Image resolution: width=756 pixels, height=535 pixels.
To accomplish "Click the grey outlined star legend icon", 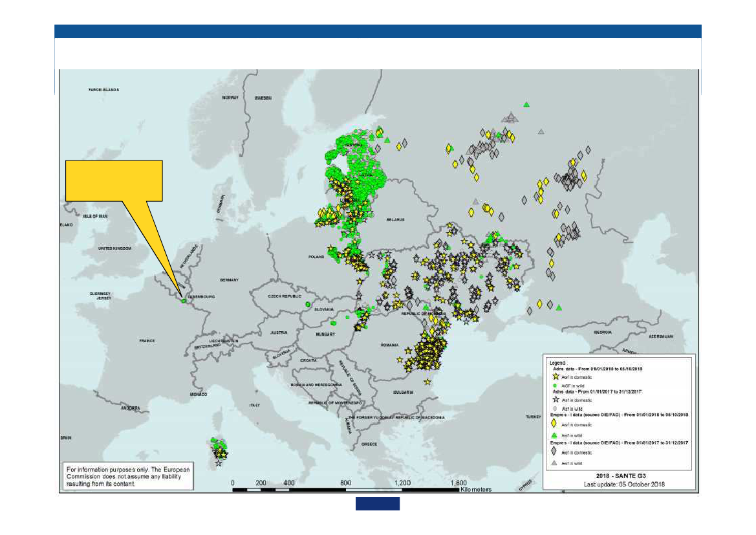I will [x=555, y=400].
